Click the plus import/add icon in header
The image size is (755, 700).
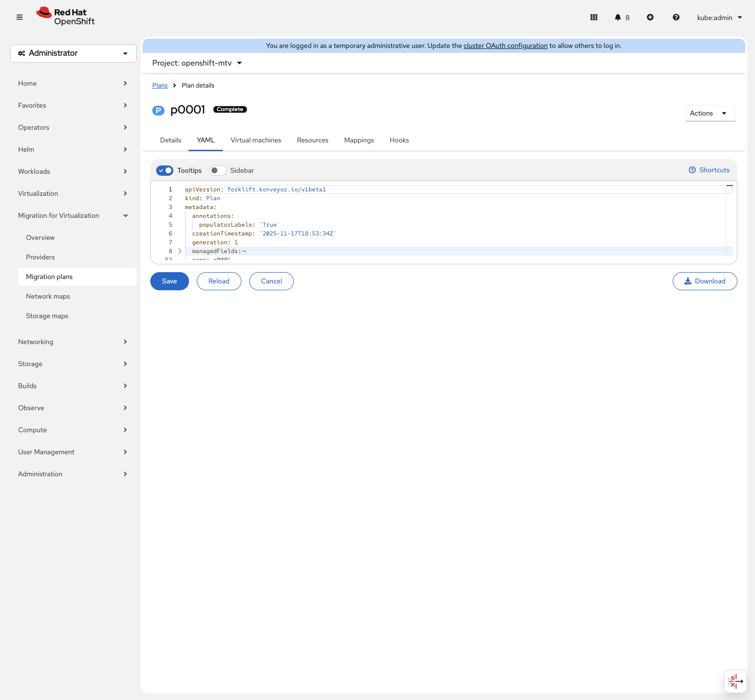coord(650,17)
